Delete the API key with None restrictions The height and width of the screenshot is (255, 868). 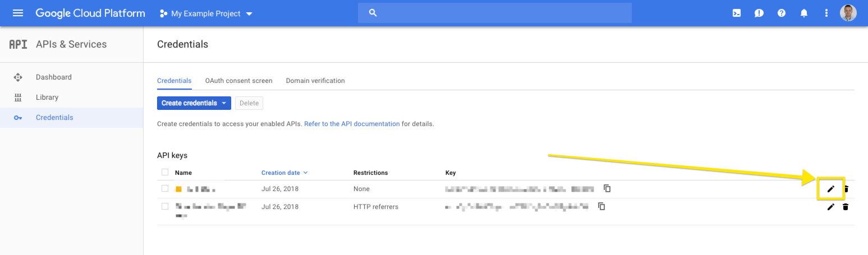[846, 189]
